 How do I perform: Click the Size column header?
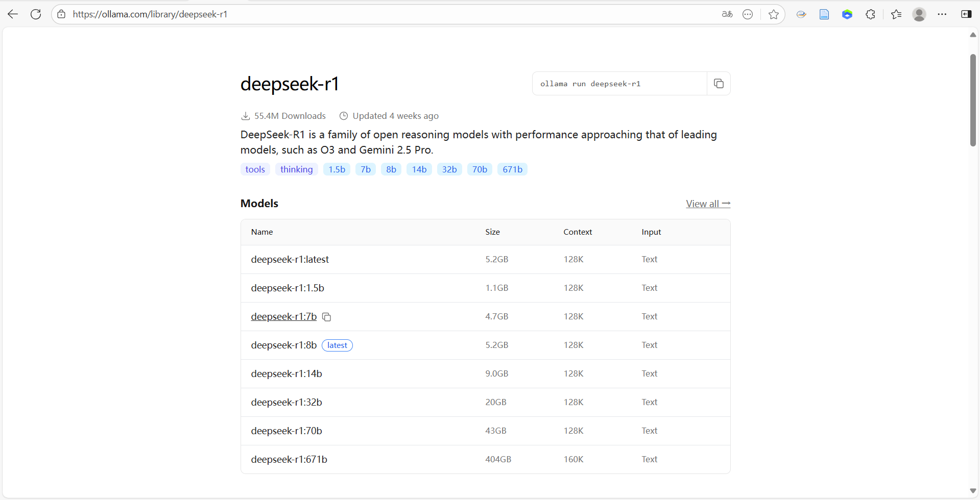tap(492, 232)
